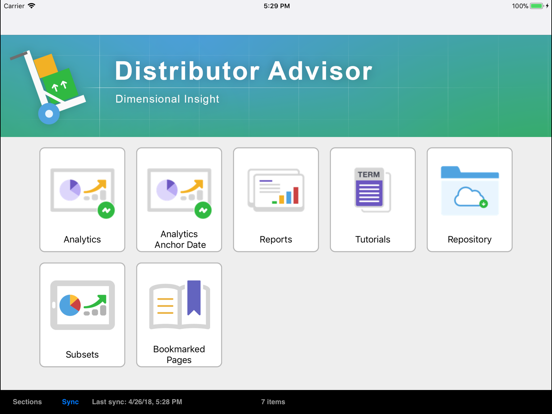This screenshot has height=414, width=552.
Task: Open the Tutorials TERM document icon
Action: [372, 190]
